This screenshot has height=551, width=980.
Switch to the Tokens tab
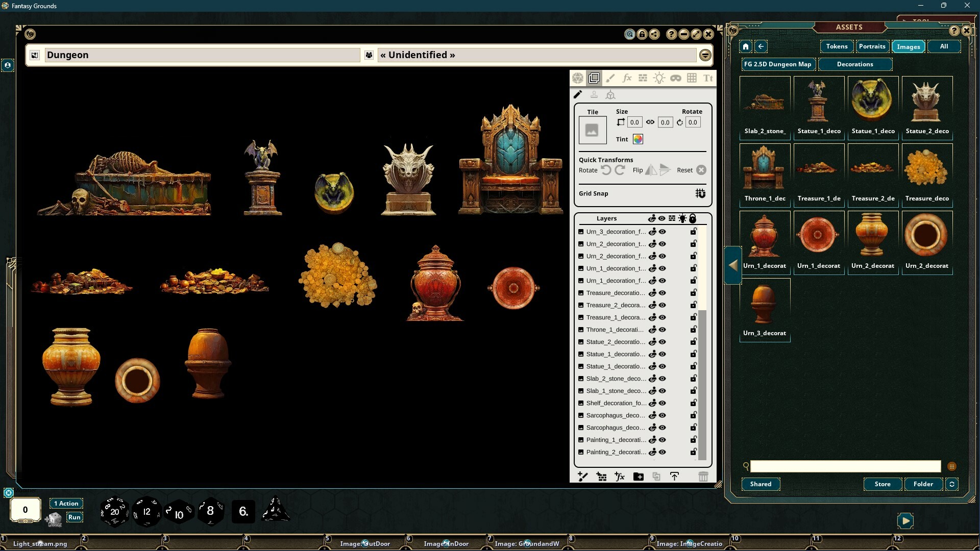[837, 46]
